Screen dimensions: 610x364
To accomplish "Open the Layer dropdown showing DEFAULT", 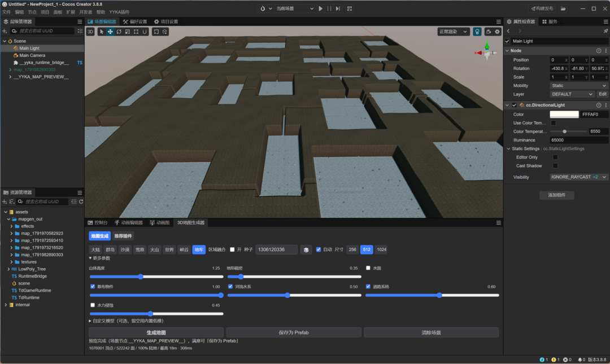I will pyautogui.click(x=572, y=94).
